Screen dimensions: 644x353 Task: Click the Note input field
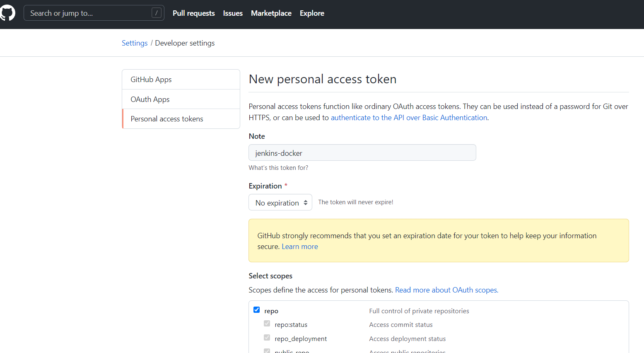(x=362, y=153)
